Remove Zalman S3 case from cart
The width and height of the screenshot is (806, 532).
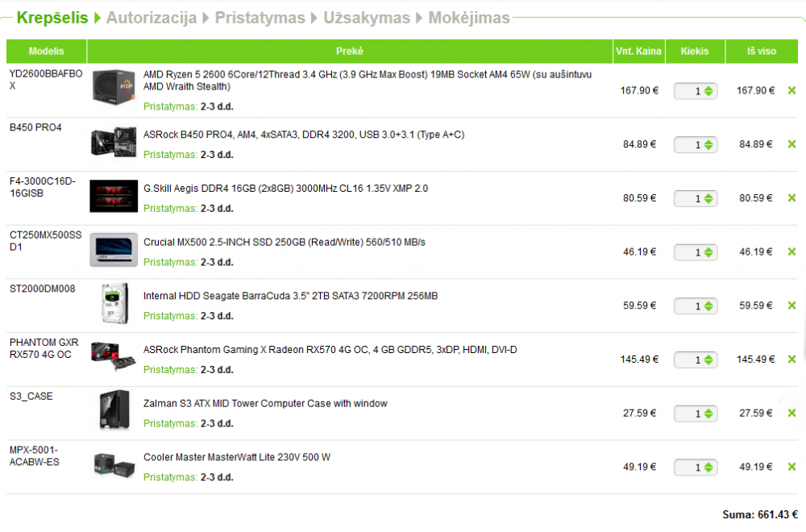coord(791,414)
